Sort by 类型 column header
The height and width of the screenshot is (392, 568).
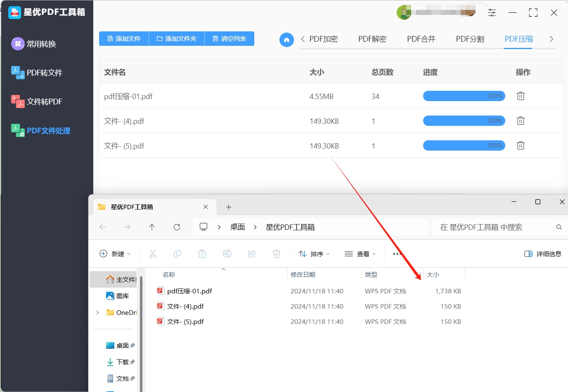pos(371,274)
